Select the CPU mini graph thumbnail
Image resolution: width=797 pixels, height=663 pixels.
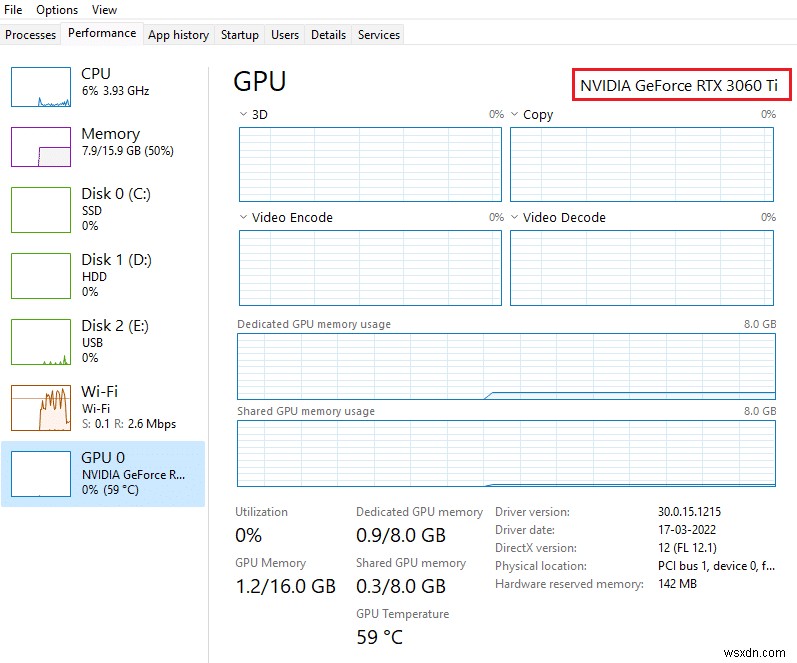click(x=41, y=87)
